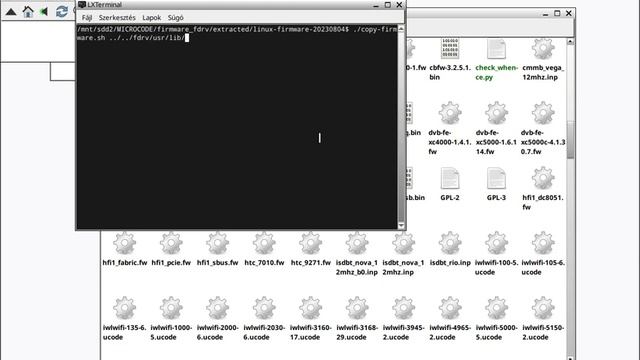The image size is (640, 360).
Task: Select cbfw-3.2.5.1.bin file icon
Action: (450, 49)
